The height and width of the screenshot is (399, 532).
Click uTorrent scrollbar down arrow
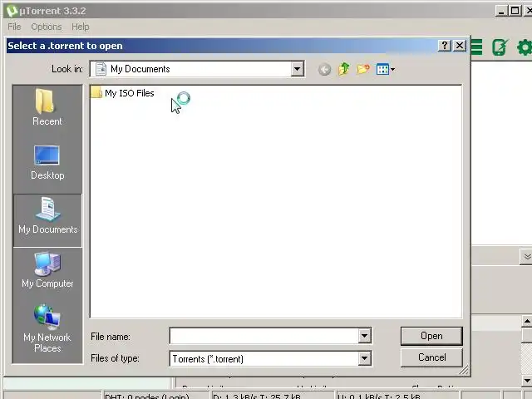tap(527, 381)
